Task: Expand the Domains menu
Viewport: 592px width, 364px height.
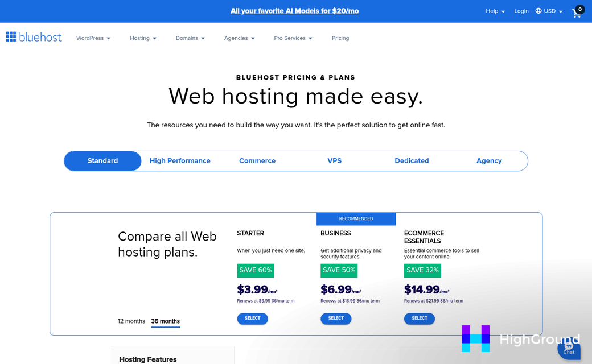Action: tap(190, 38)
